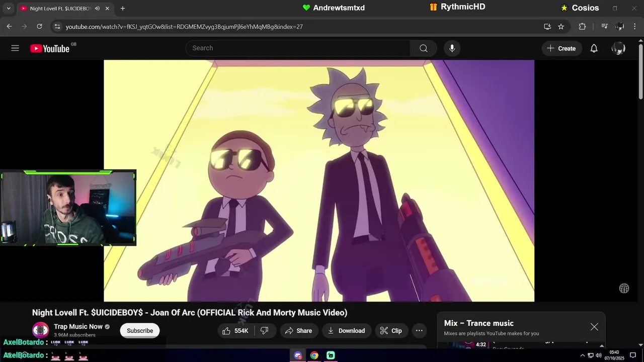Open a new browser tab
The width and height of the screenshot is (644, 362).
(122, 9)
